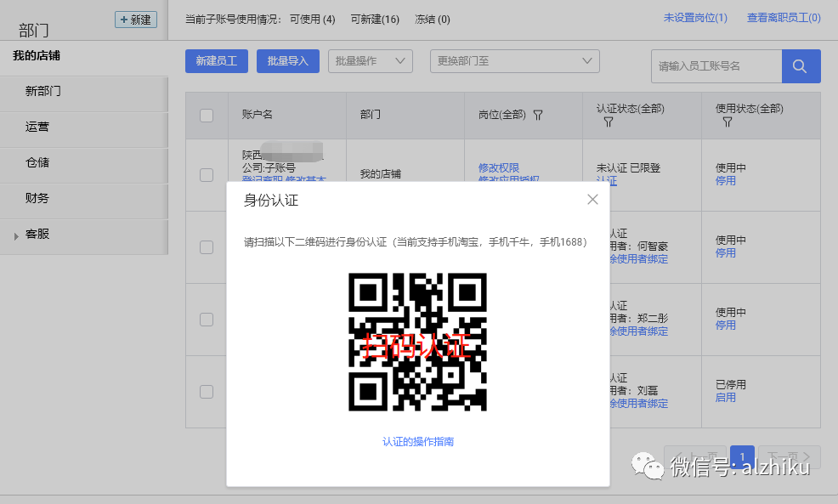This screenshot has height=504, width=838.
Task: Click 停用 link in the 郑二彤 row
Action: [725, 325]
